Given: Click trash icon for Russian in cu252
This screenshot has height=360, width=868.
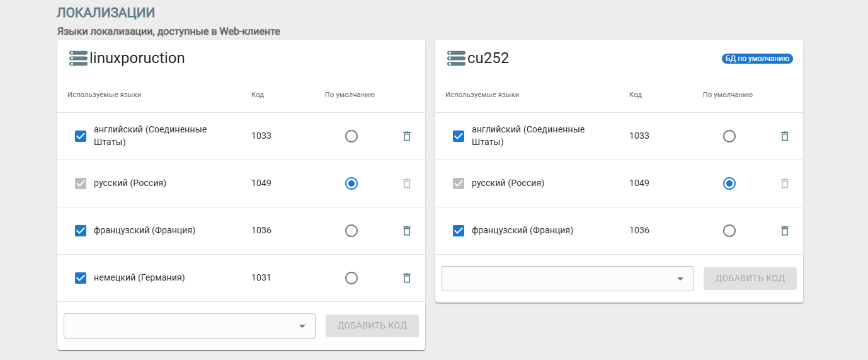Looking at the screenshot, I should tap(784, 183).
